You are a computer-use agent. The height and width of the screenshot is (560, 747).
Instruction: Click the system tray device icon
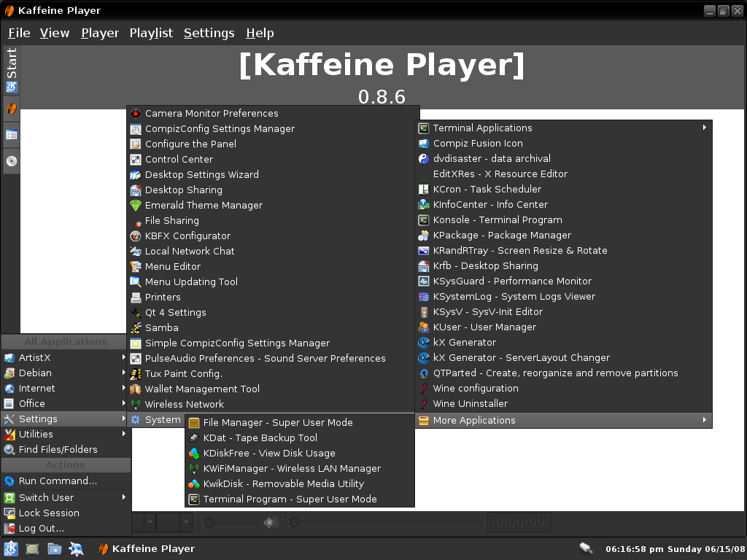[x=586, y=548]
